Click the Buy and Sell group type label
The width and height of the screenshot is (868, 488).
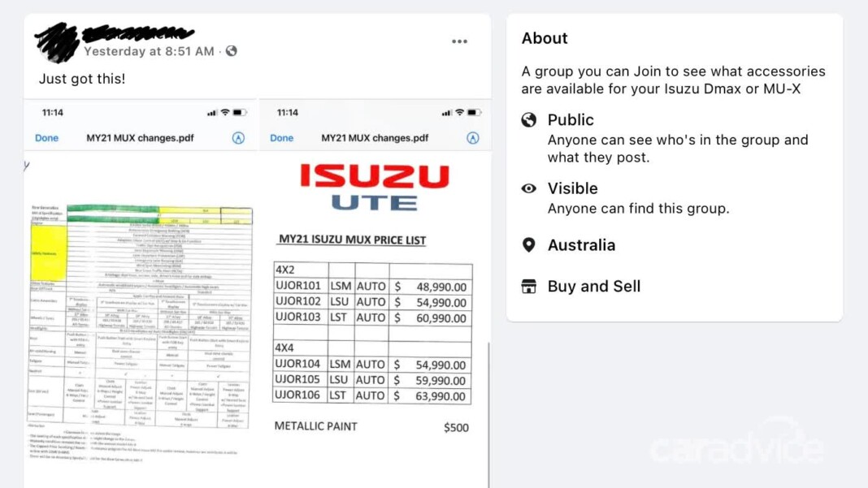[x=594, y=287]
